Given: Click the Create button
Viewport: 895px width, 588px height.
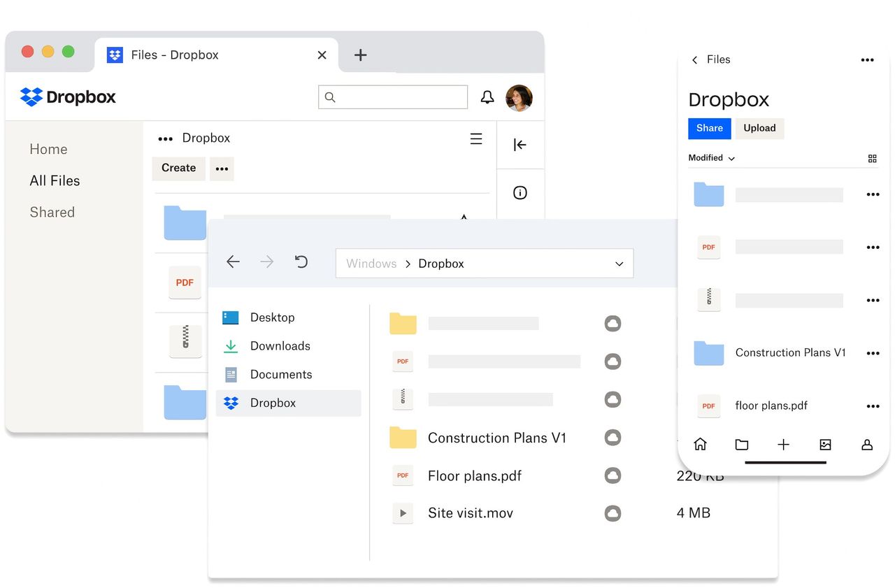Looking at the screenshot, I should tap(178, 168).
